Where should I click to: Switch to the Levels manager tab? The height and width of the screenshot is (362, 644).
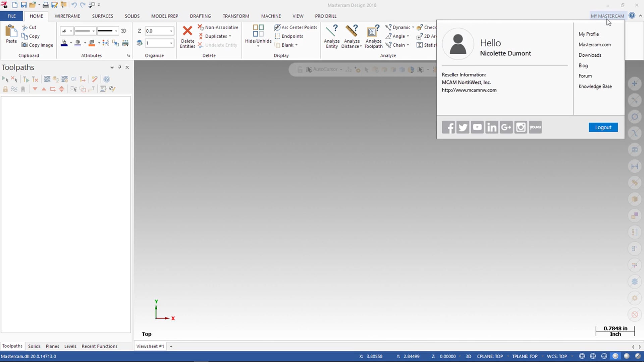(x=70, y=346)
